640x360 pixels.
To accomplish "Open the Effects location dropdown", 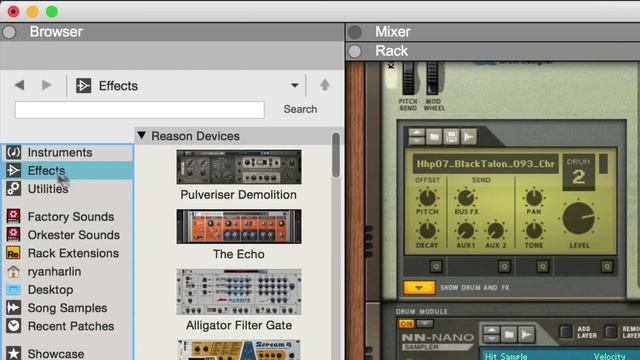I will pyautogui.click(x=294, y=86).
